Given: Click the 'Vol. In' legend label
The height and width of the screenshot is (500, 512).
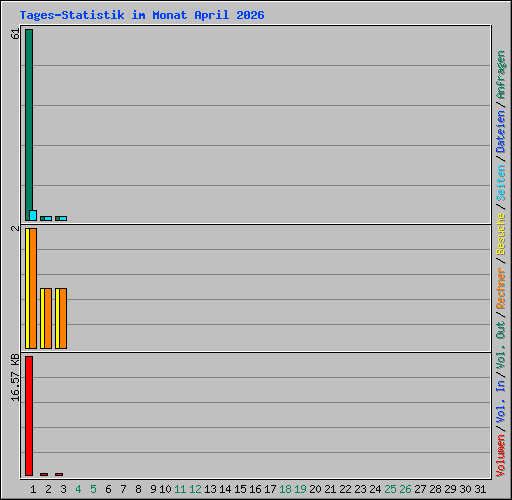Looking at the screenshot, I should 501,402.
